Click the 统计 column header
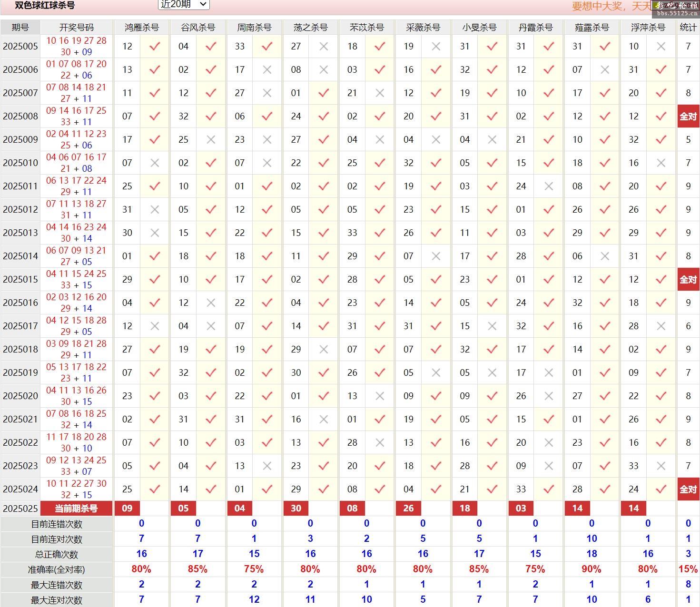This screenshot has height=607, width=700. pos(688,27)
